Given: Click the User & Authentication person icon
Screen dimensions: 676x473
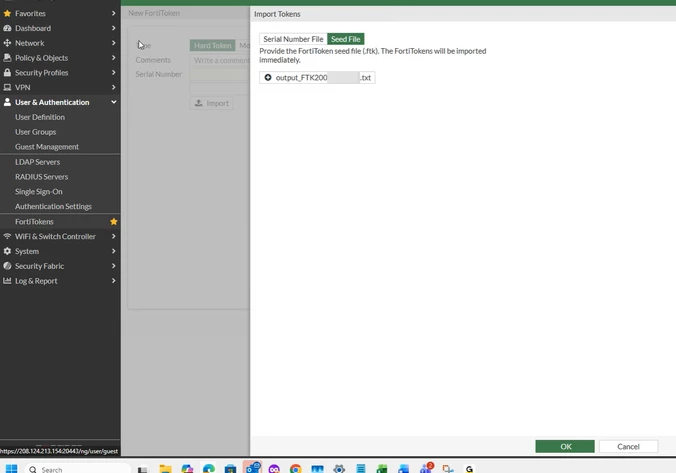Looking at the screenshot, I should coord(7,102).
